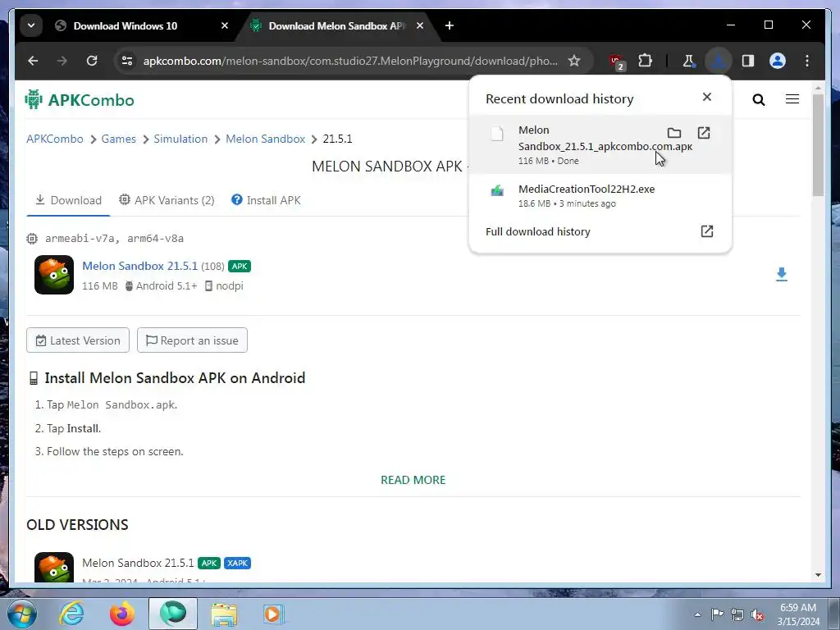Open the uBlock extension icon
The width and height of the screenshot is (840, 630).
click(617, 62)
